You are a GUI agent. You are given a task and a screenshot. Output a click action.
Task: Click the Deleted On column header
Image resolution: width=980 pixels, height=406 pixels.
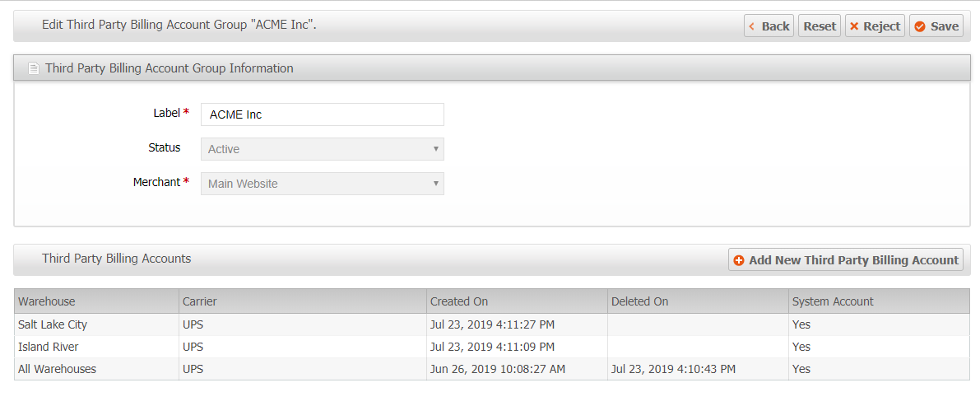pos(640,301)
